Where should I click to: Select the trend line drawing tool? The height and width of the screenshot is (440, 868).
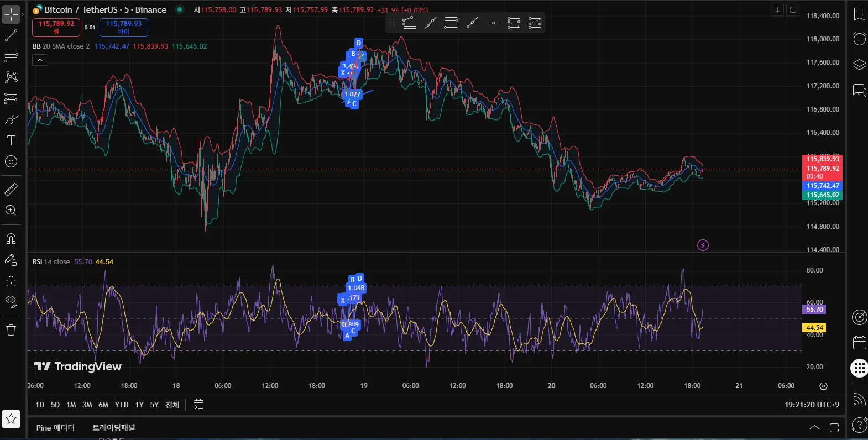pyautogui.click(x=11, y=35)
